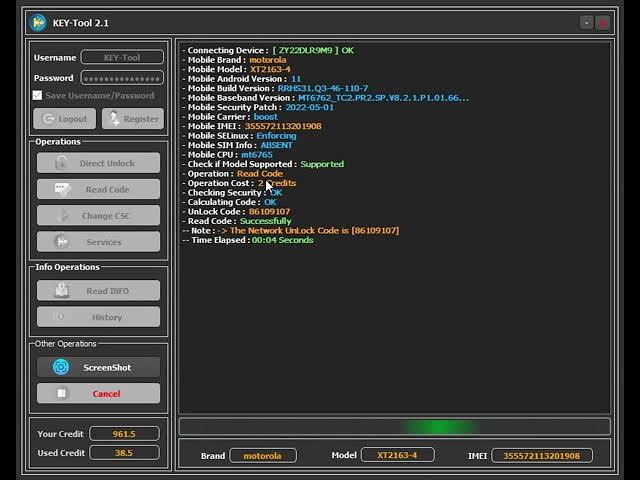
Task: Click Mobile Brand motorola log line
Action: pyautogui.click(x=234, y=60)
